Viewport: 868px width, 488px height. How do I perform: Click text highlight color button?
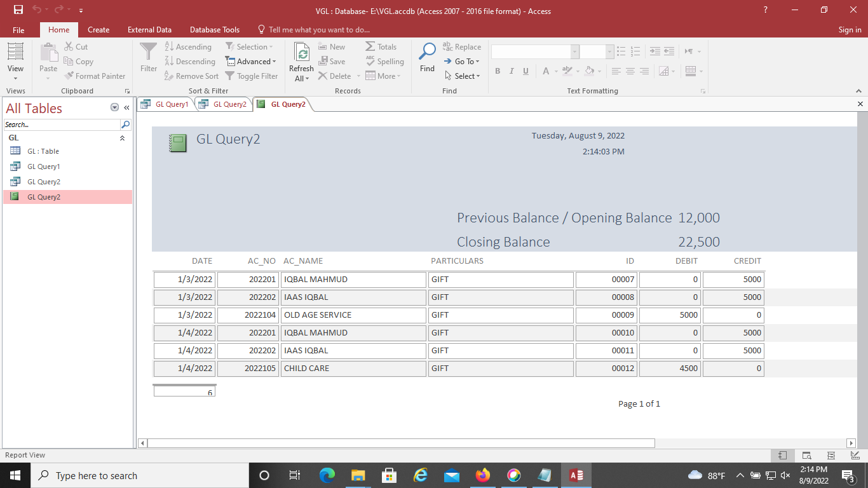567,71
